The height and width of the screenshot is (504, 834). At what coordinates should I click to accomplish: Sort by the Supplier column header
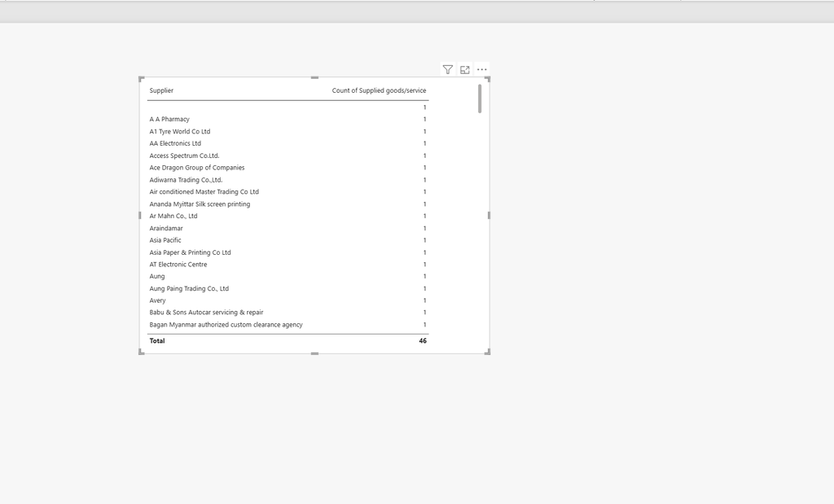161,90
